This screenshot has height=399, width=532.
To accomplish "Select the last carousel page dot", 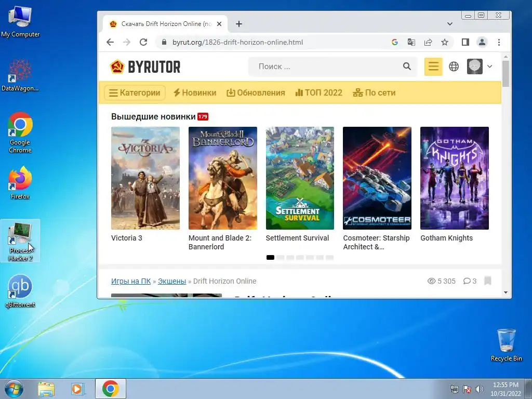I will tap(330, 258).
